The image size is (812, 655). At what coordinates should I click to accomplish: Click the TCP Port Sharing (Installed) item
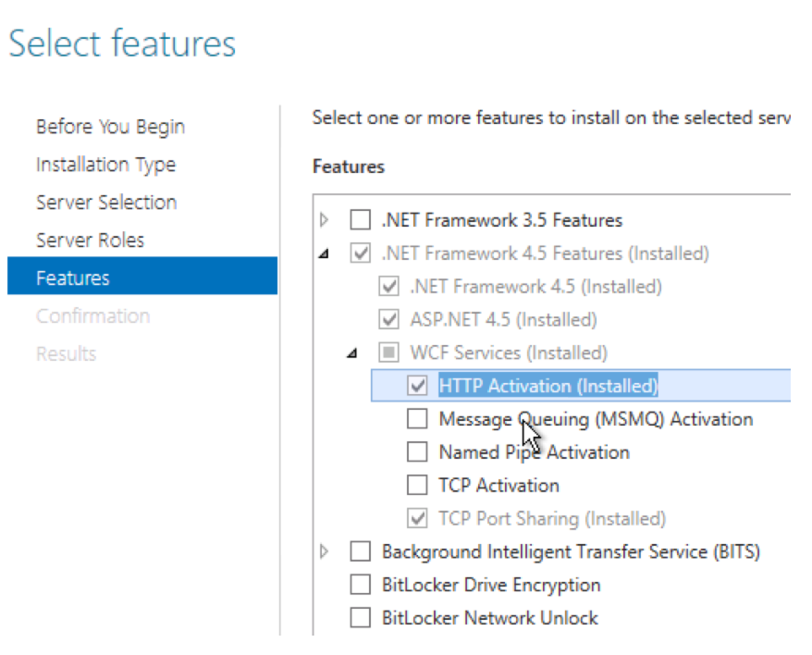[551, 519]
